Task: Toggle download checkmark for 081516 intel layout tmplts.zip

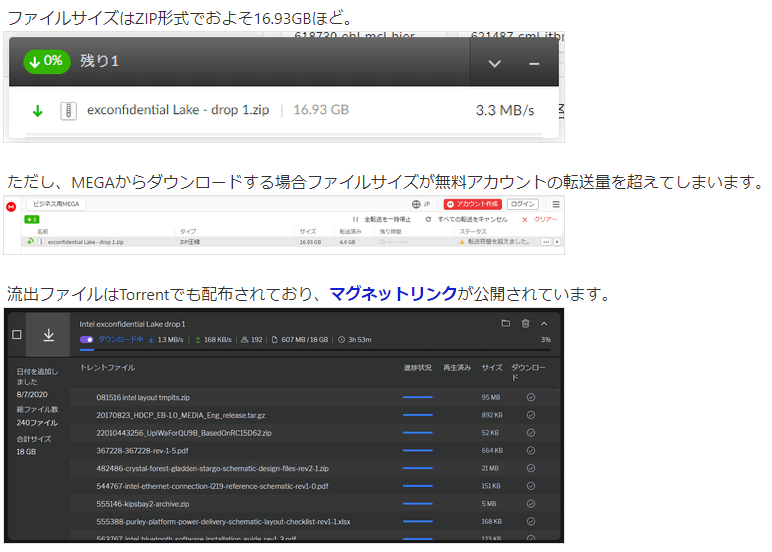Action: click(x=531, y=397)
